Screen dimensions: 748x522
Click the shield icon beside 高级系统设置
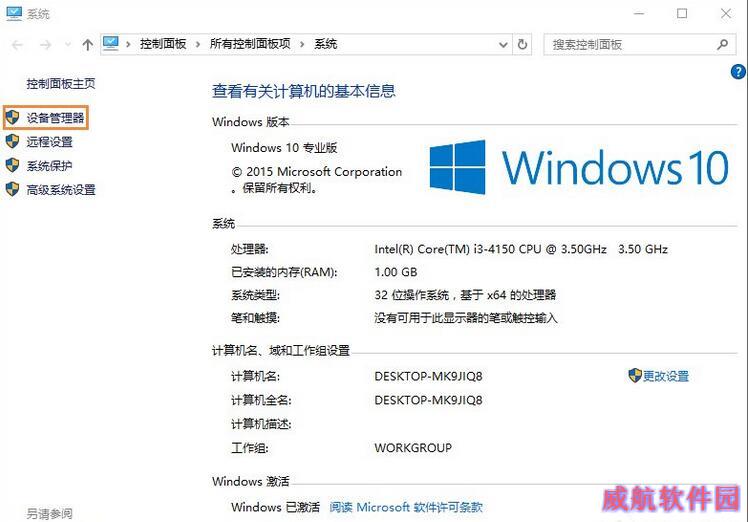[x=12, y=189]
